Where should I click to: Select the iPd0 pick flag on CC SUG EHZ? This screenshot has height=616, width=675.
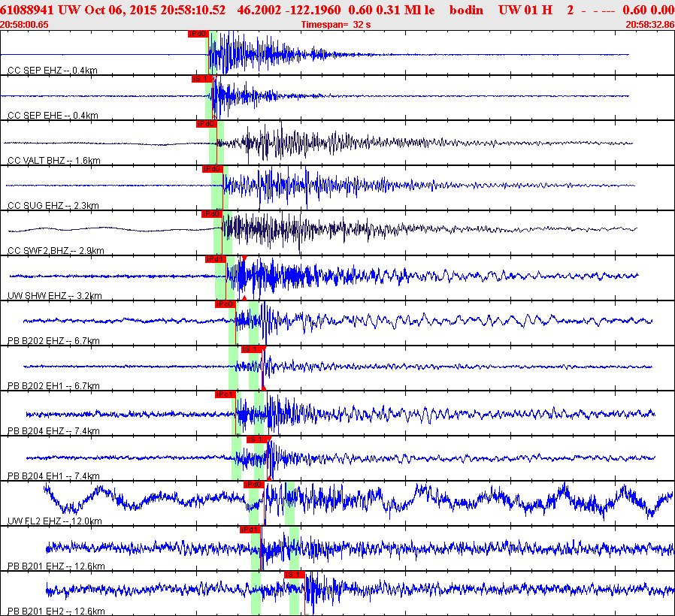point(212,169)
